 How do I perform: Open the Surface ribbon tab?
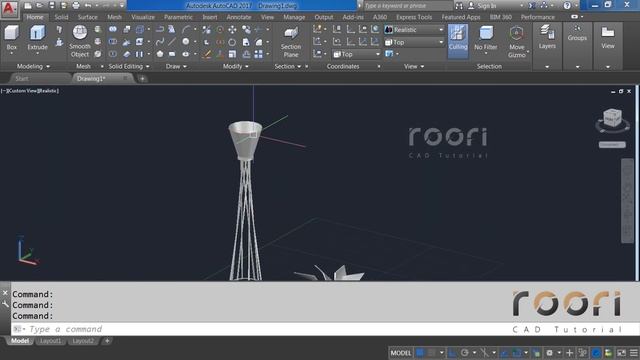(x=87, y=17)
